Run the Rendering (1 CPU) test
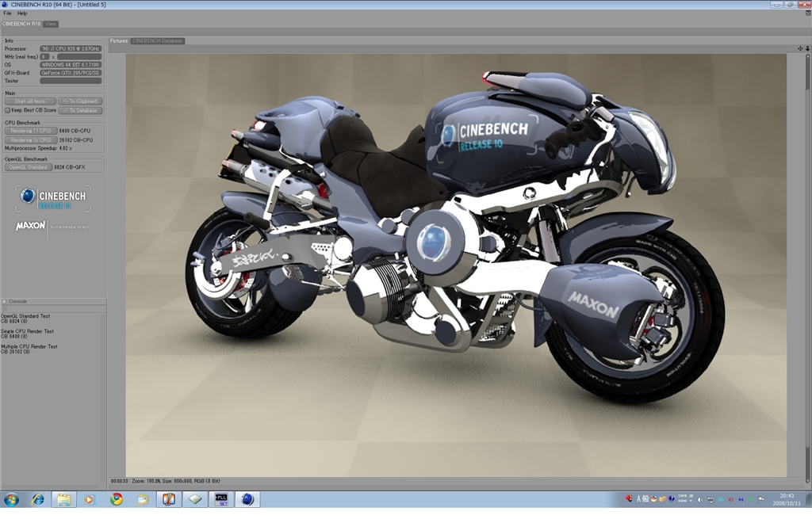The height and width of the screenshot is (519, 812). pyautogui.click(x=31, y=131)
